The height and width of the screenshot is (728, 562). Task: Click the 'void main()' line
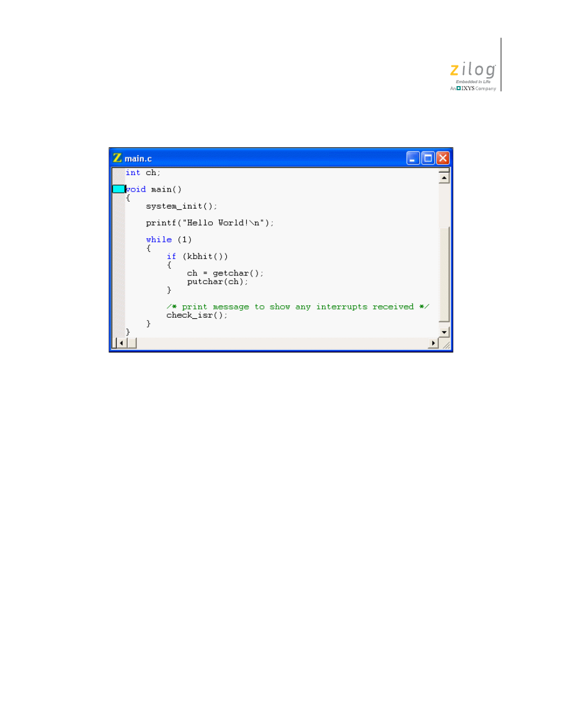tap(153, 189)
